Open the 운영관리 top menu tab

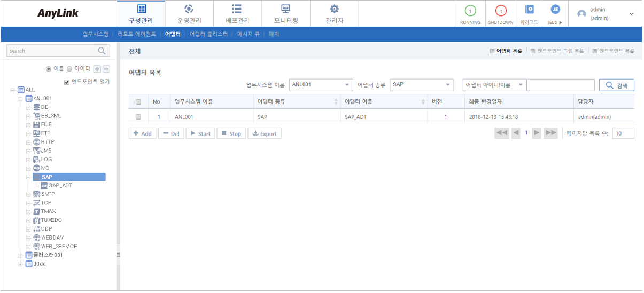[189, 14]
